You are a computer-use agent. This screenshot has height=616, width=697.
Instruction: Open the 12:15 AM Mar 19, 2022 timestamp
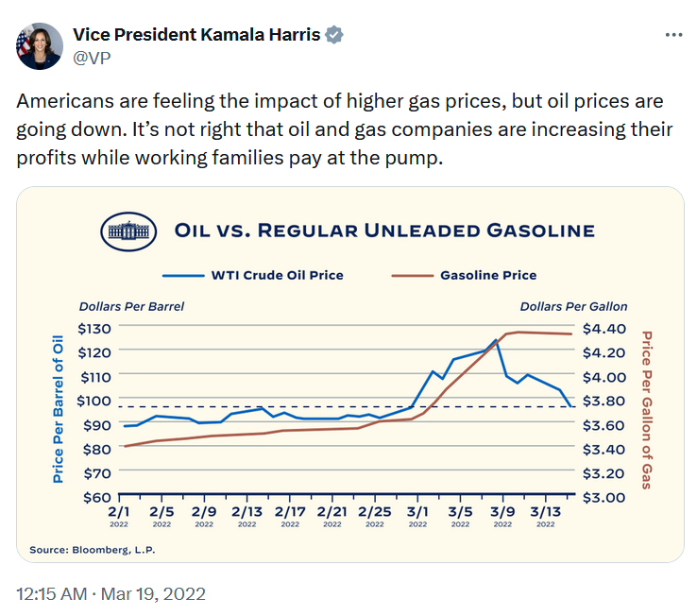111,594
